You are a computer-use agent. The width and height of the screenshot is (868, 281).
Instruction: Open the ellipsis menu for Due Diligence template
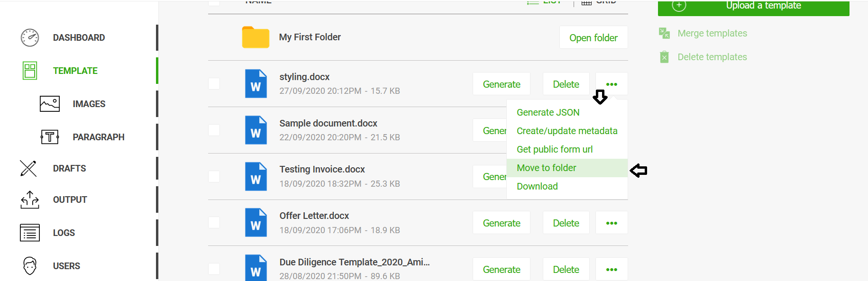coord(612,270)
